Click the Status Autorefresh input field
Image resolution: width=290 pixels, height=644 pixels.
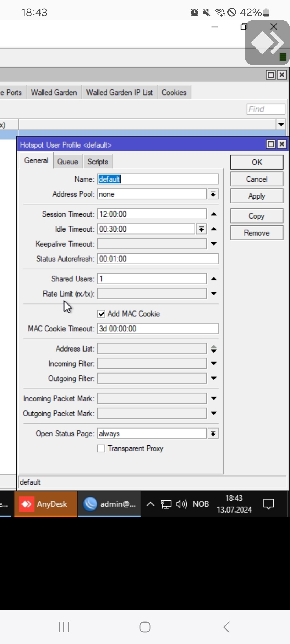tap(158, 259)
